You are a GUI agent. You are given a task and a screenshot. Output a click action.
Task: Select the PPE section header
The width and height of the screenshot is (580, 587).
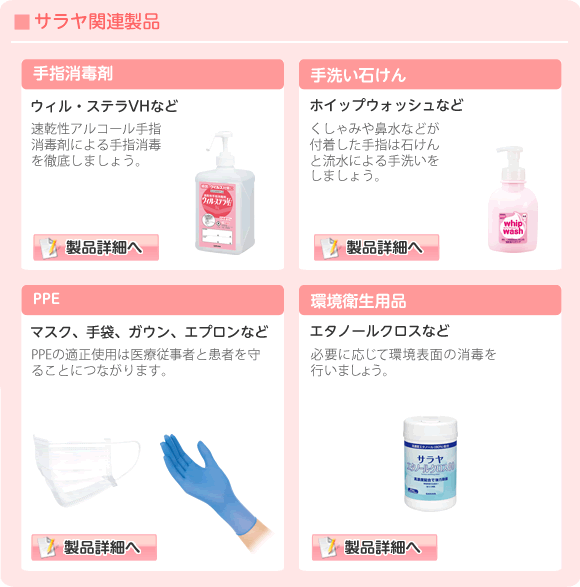pyautogui.click(x=153, y=300)
